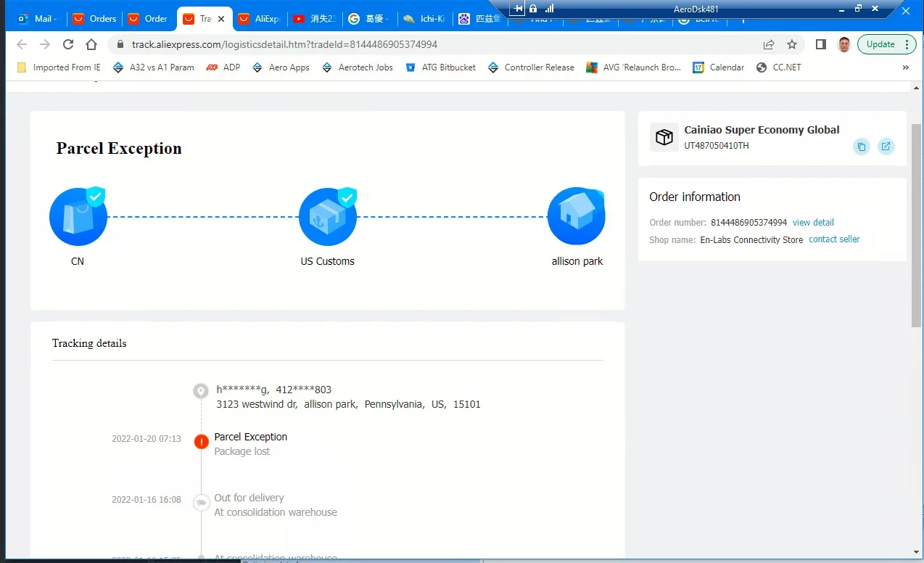This screenshot has width=924, height=563.
Task: Click the CN shopping bag stage icon
Action: (78, 216)
